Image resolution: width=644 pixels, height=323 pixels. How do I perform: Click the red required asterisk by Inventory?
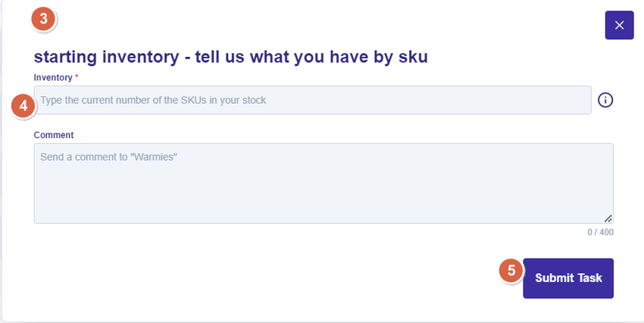pyautogui.click(x=77, y=77)
